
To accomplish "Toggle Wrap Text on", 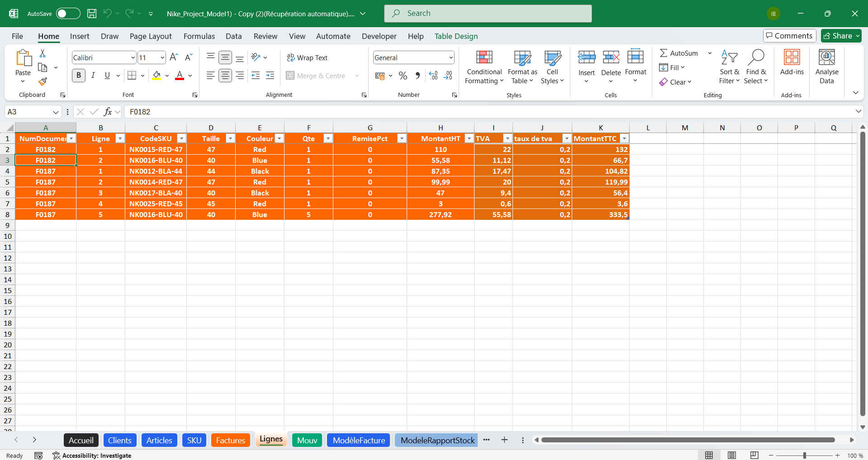I will pos(307,57).
